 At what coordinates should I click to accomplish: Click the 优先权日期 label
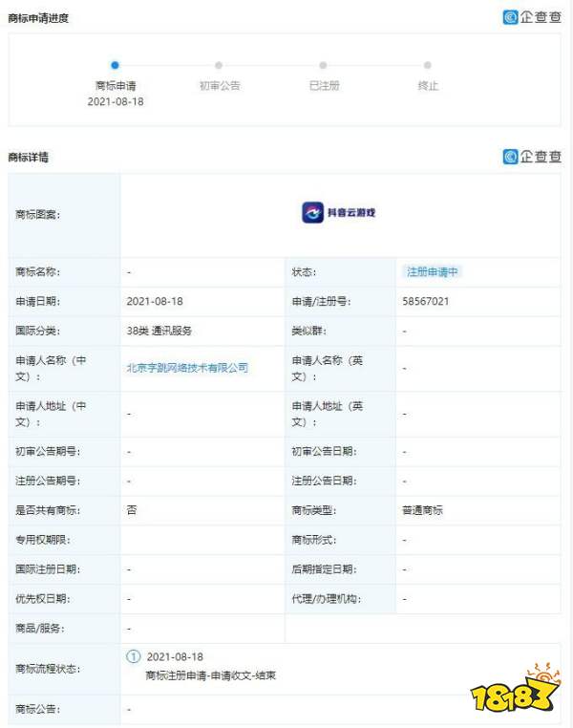(x=43, y=599)
